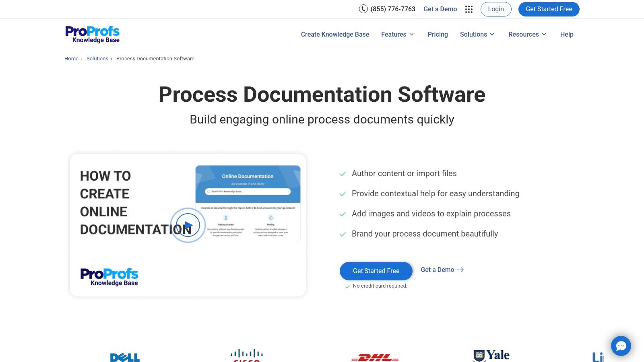This screenshot has height=362, width=644.
Task: Go to Solutions breadcrumb
Action: pos(97,59)
